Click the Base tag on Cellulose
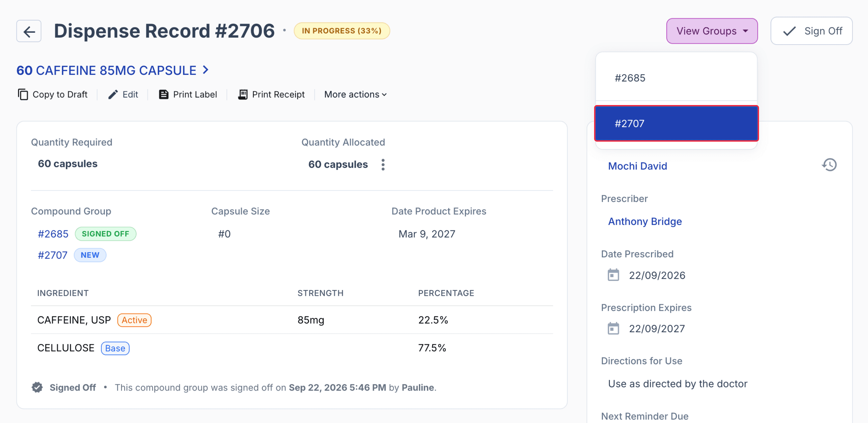The width and height of the screenshot is (868, 423). 115,348
